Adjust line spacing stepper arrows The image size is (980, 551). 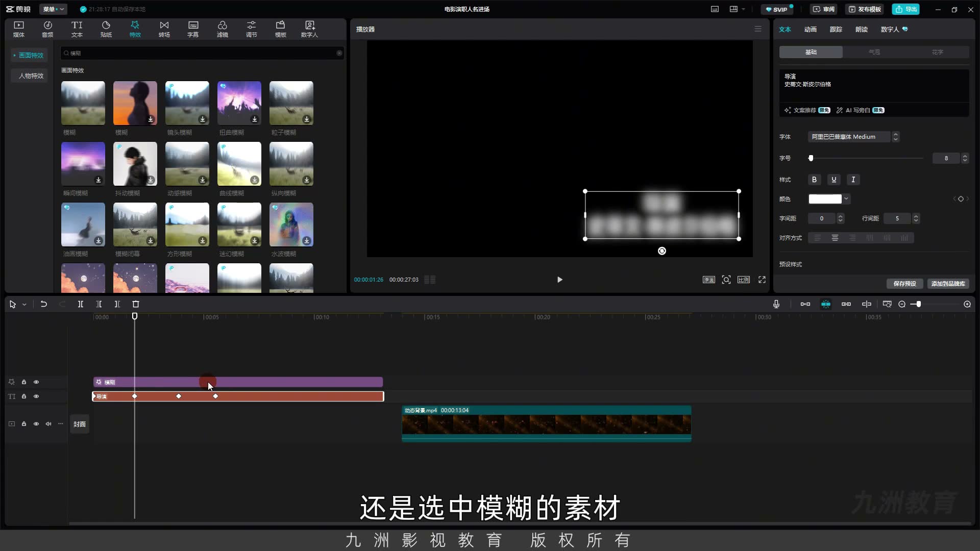tap(916, 218)
